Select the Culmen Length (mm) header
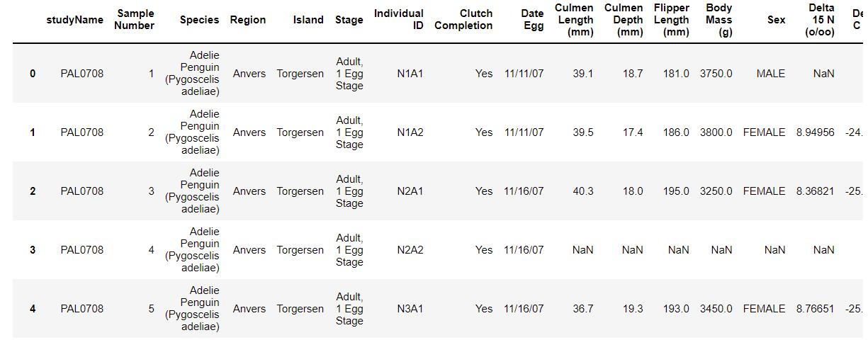Image resolution: width=868 pixels, height=340 pixels. [x=575, y=20]
